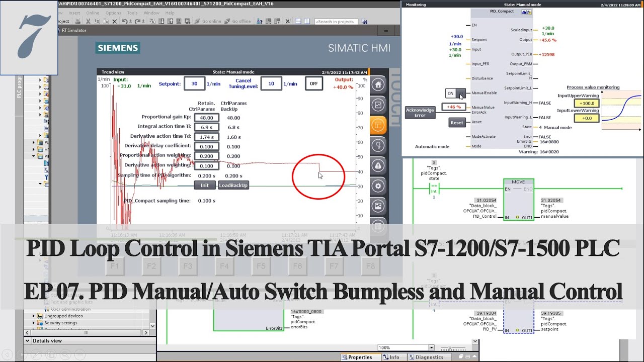Click the split editor vertically icon

tap(307, 21)
